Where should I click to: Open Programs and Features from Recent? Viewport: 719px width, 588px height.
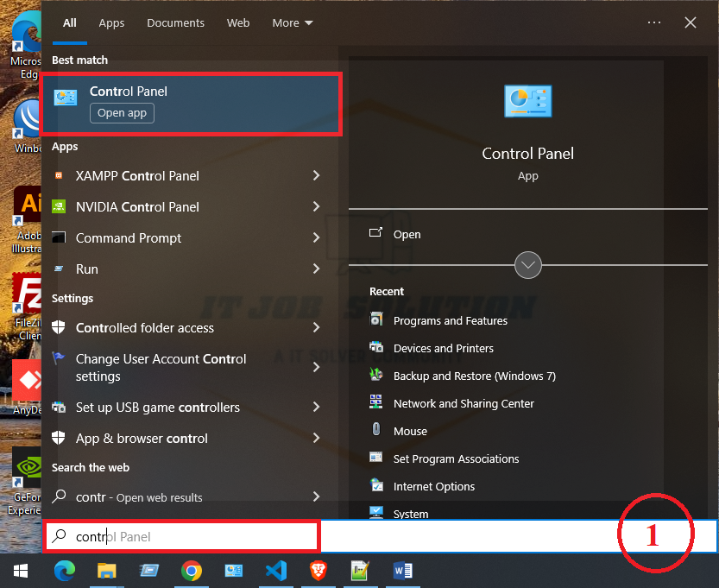(x=450, y=321)
